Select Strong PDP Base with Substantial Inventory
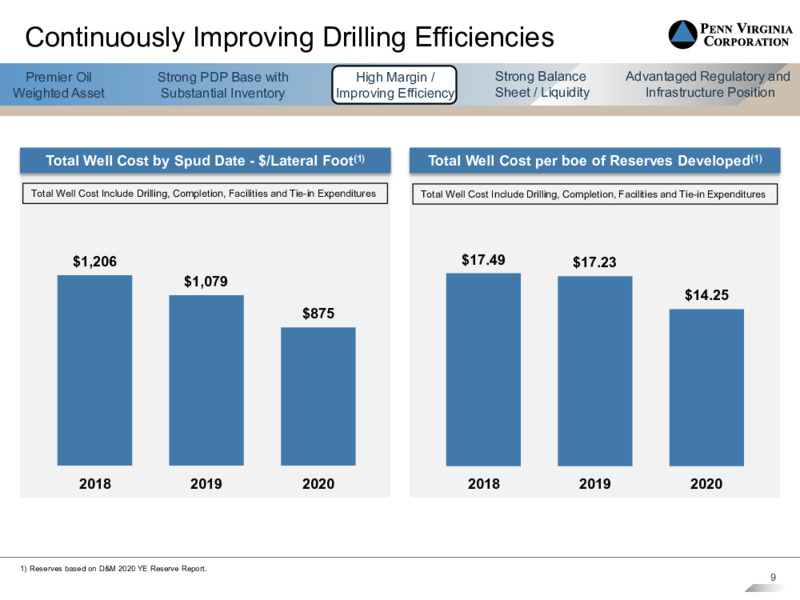 tap(222, 85)
